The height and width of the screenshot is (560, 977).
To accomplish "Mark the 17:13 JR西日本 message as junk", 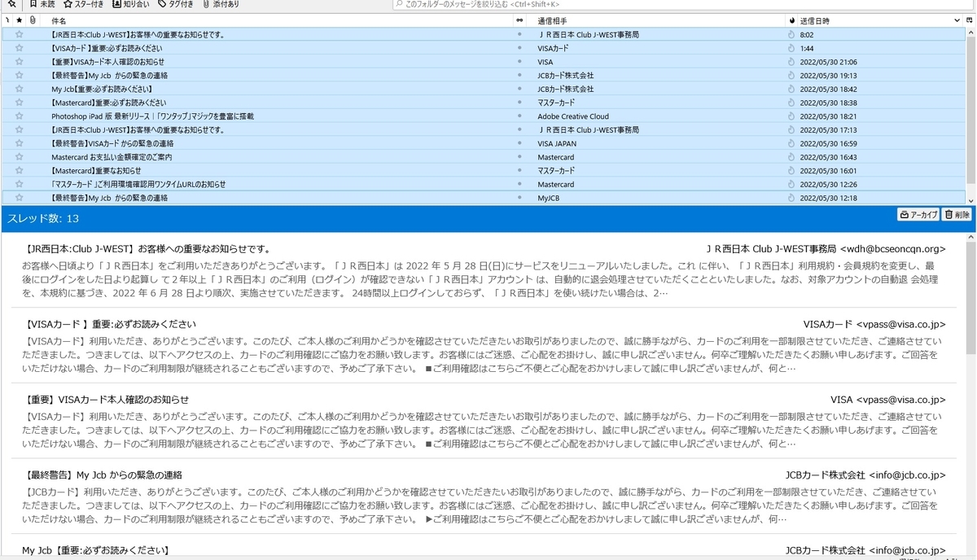I will pyautogui.click(x=791, y=129).
